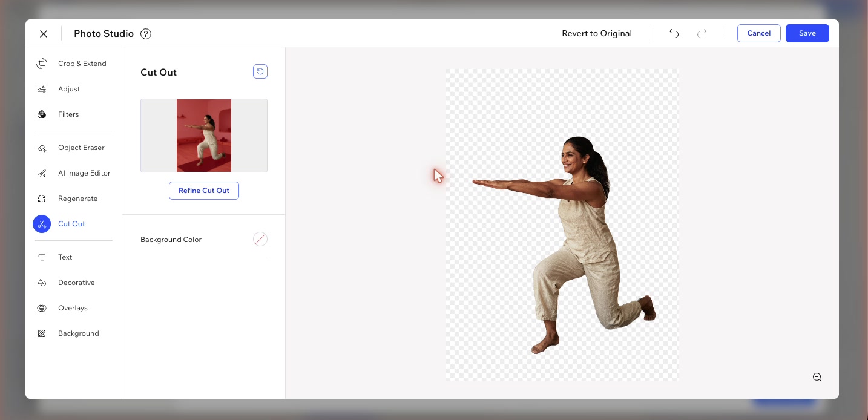Select the Filters menu item
The height and width of the screenshot is (420, 868).
68,114
